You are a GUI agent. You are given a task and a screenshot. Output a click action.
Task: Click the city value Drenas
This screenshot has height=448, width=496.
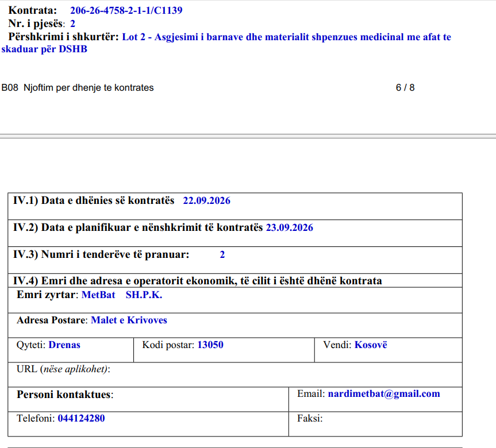point(64,345)
